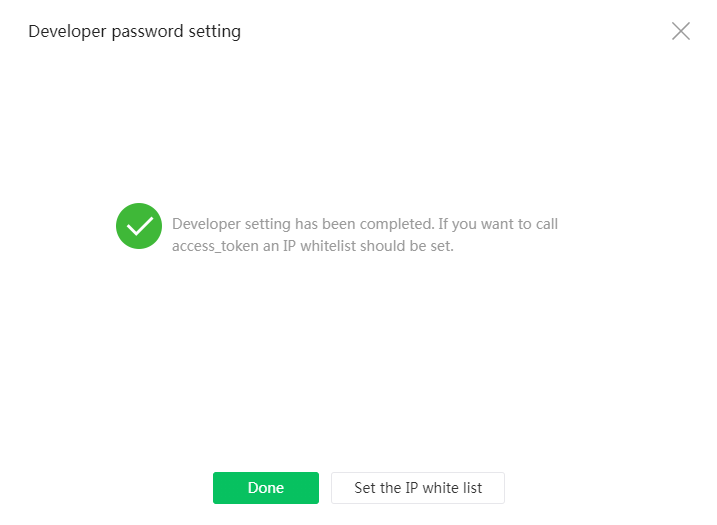Click 'If you want to call' sentence

(498, 224)
